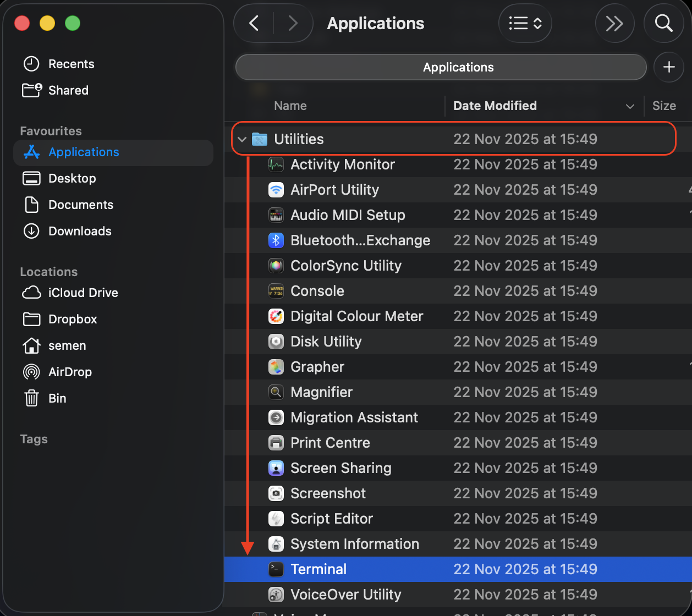Click the Screen Sharing name text
The width and height of the screenshot is (692, 616).
tap(341, 468)
